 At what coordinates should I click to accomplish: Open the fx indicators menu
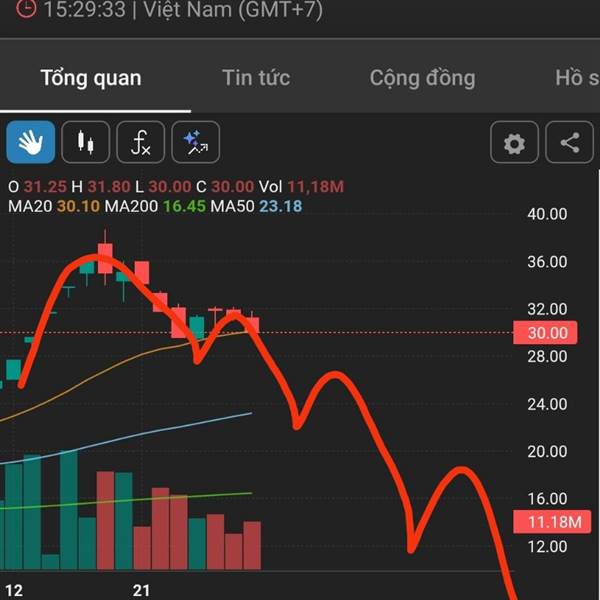point(140,142)
